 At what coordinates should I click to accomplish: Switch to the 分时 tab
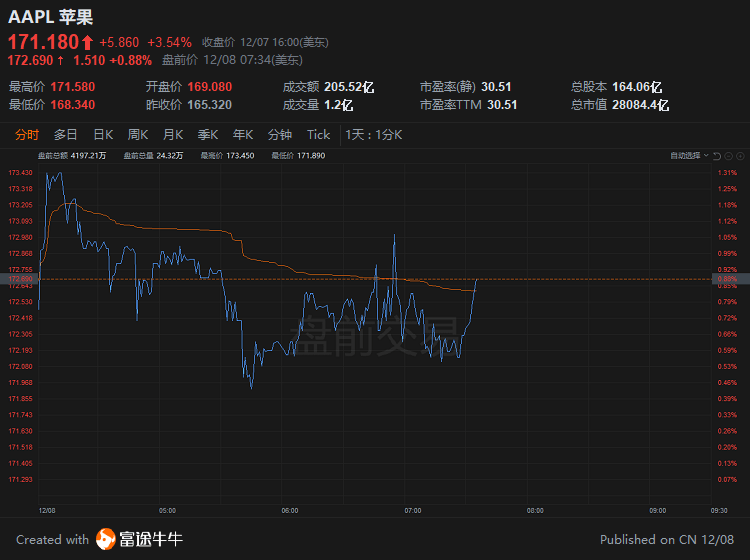(x=27, y=135)
